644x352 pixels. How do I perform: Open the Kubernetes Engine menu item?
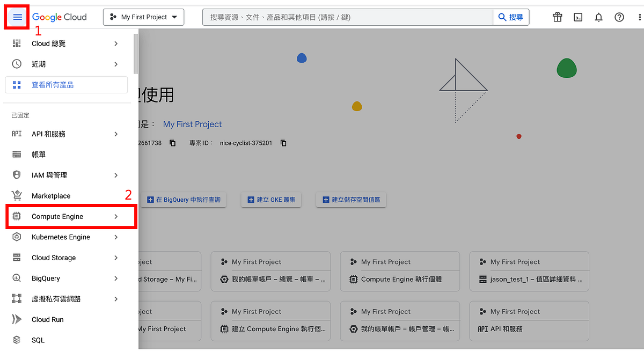point(61,237)
